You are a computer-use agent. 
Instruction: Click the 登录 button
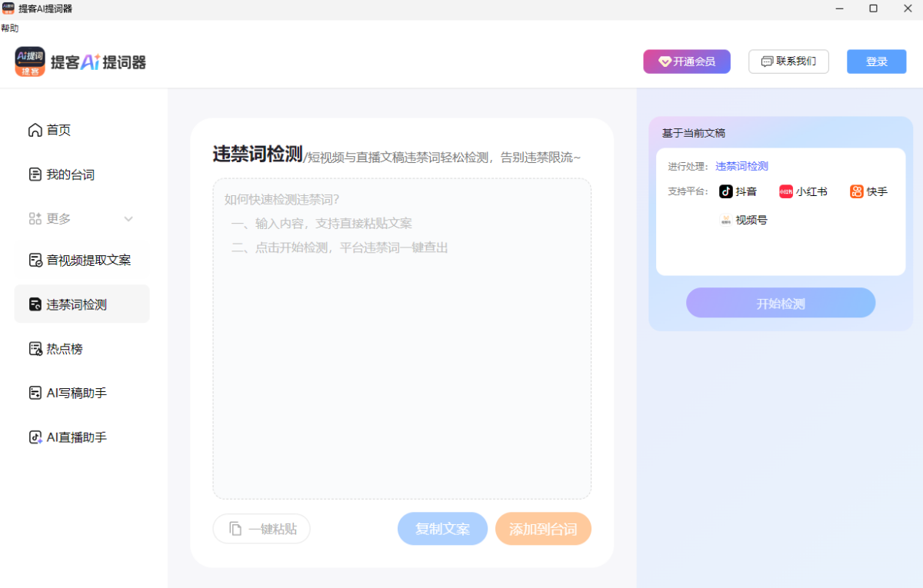click(x=877, y=61)
